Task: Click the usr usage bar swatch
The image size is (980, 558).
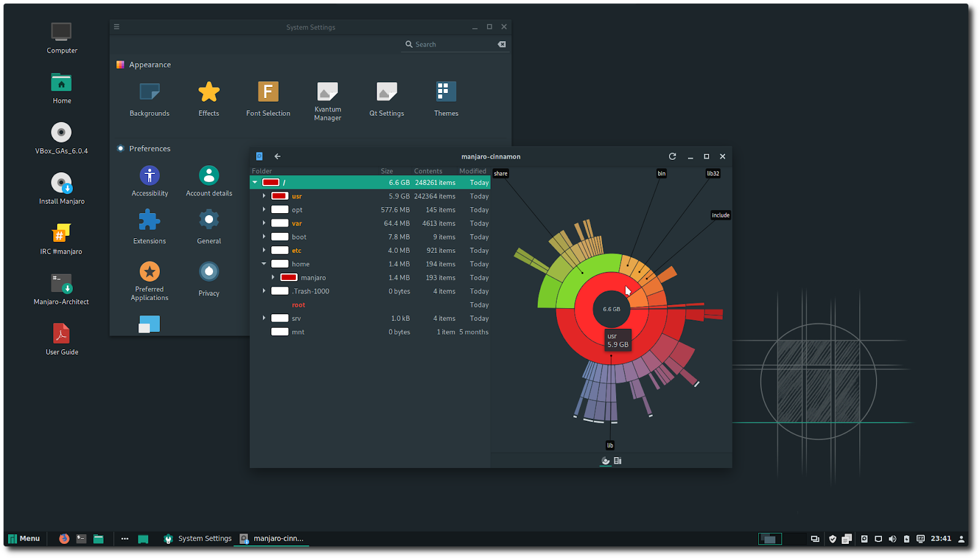Action: [280, 196]
